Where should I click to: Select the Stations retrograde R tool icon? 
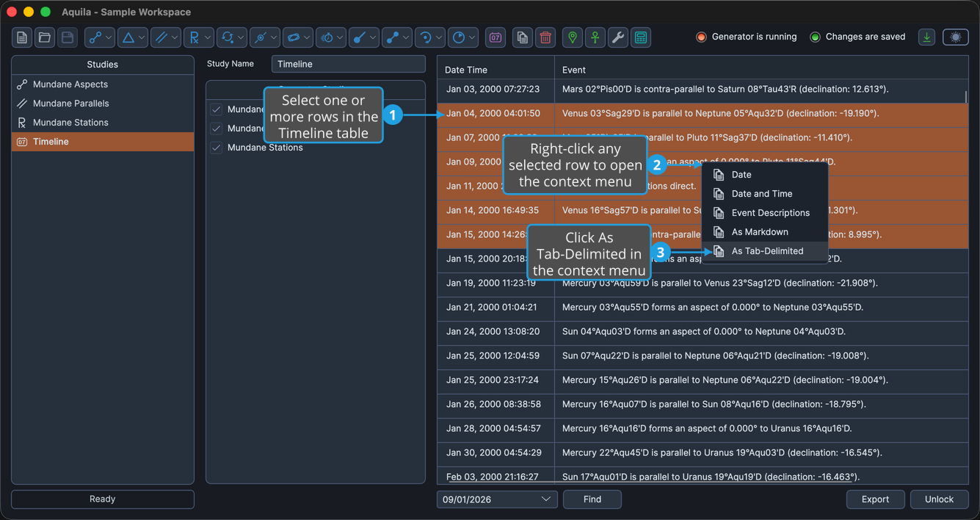pyautogui.click(x=195, y=37)
